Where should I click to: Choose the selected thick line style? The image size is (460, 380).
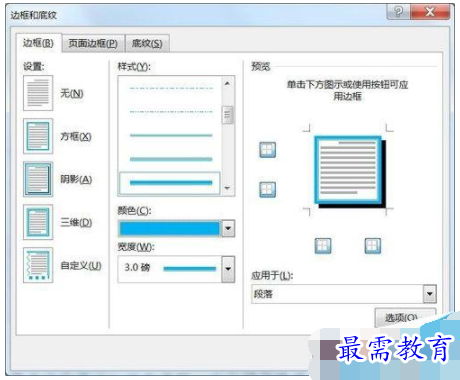(170, 183)
